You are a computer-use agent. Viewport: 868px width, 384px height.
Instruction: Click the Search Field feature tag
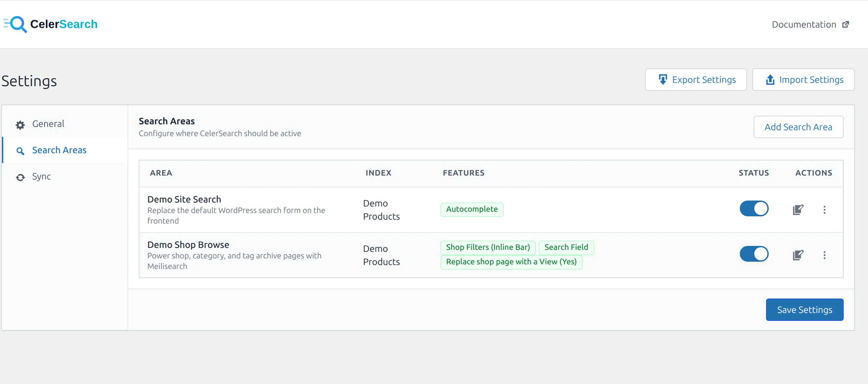click(x=566, y=247)
